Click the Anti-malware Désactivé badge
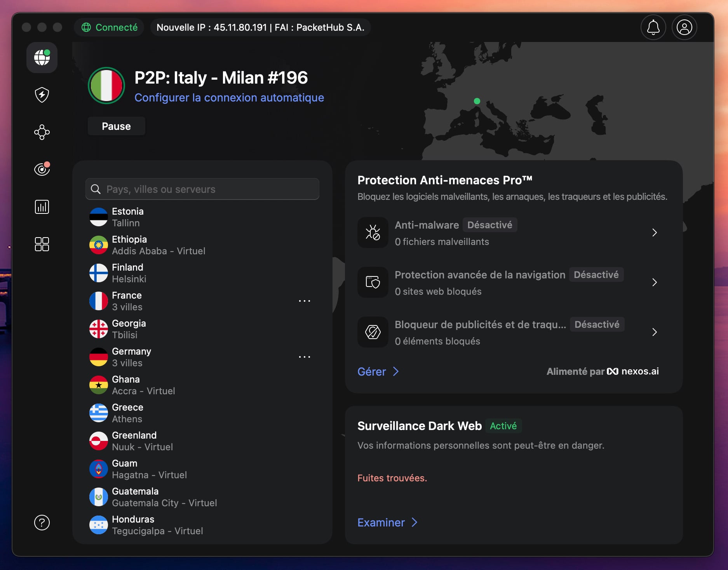728x570 pixels. [x=490, y=225]
